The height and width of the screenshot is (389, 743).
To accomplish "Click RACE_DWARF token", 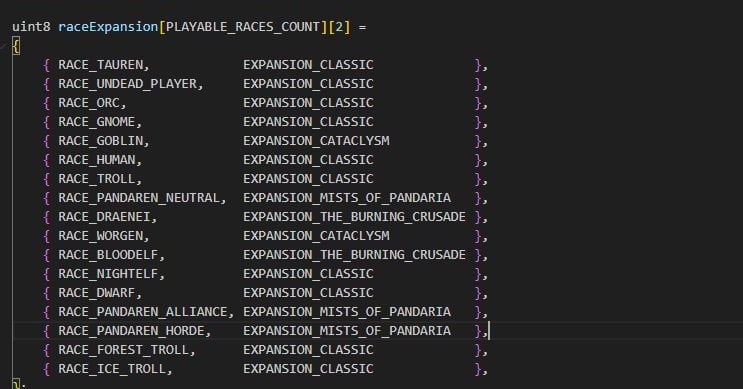I will point(97,292).
